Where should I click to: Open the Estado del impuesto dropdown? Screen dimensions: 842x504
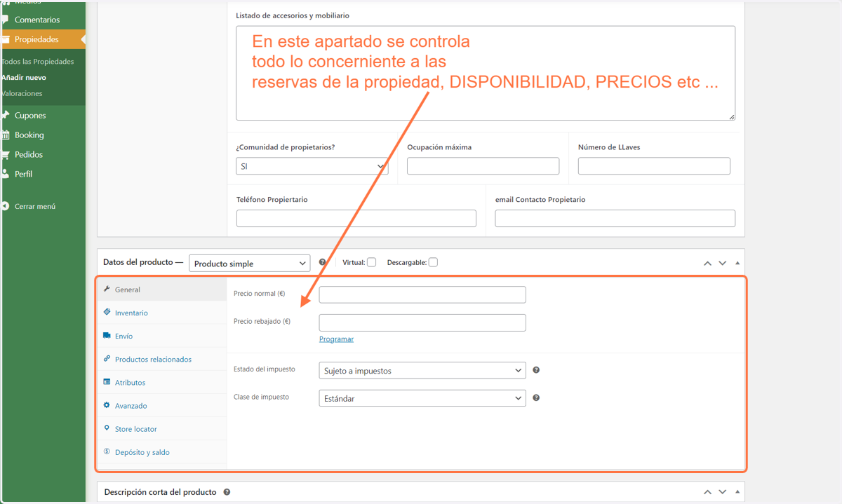422,370
